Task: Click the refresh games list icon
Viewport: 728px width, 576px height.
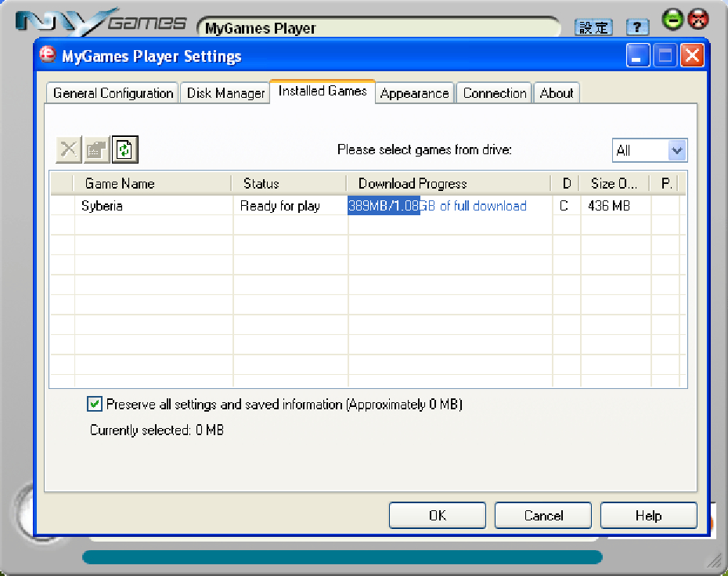Action: pos(125,149)
